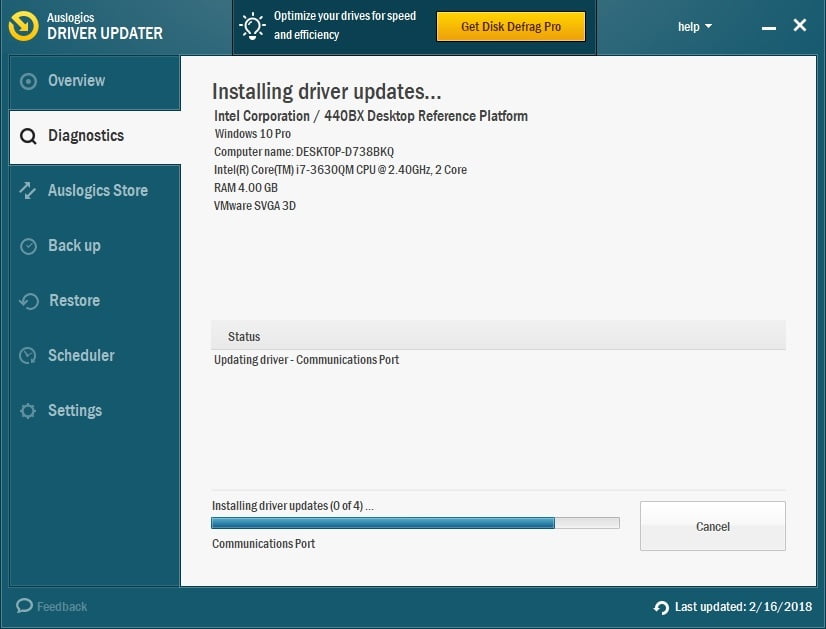This screenshot has height=629, width=826.
Task: Click the 'Computer name: DESKTOP-D738BKQ' line
Action: [x=304, y=152]
